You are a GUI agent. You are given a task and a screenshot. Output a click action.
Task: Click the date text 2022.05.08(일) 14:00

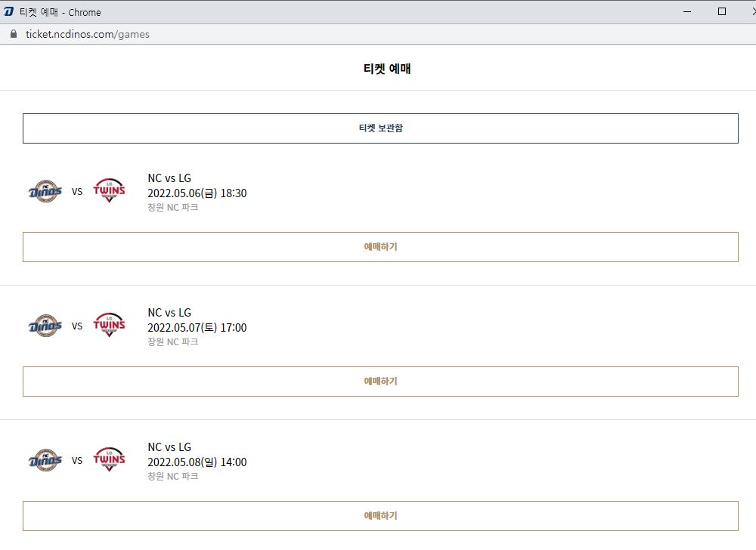pos(197,462)
